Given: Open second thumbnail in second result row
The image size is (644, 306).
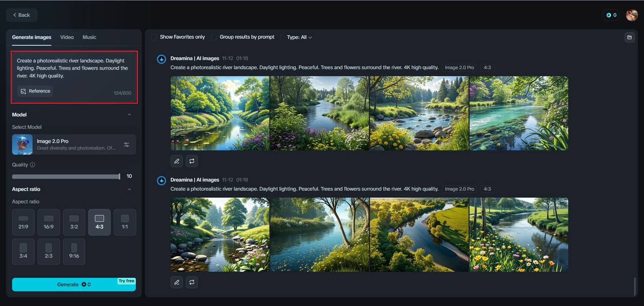Looking at the screenshot, I should pyautogui.click(x=319, y=235).
